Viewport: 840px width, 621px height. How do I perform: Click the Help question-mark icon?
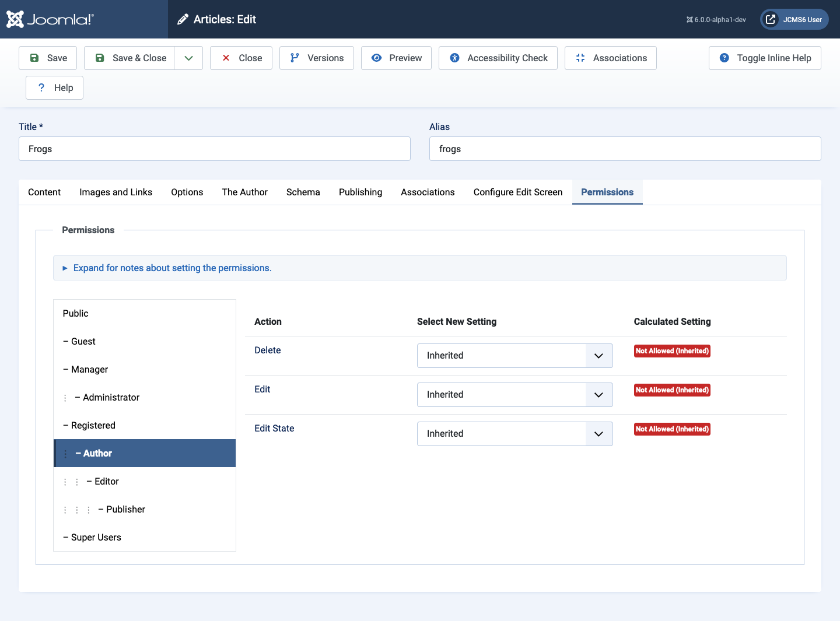pyautogui.click(x=40, y=87)
